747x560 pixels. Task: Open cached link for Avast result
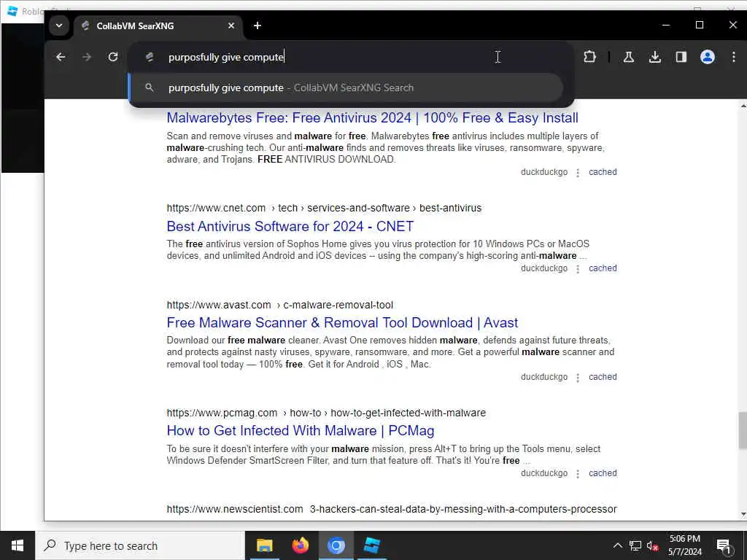(603, 377)
